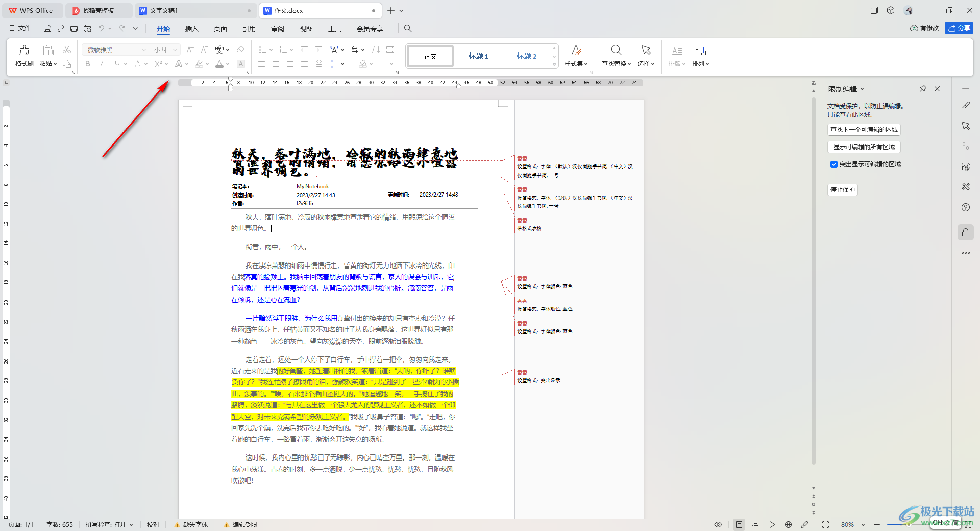Screen dimensions: 980x531
Task: Click the Paste (粘贴) clipboard icon
Action: (x=48, y=50)
